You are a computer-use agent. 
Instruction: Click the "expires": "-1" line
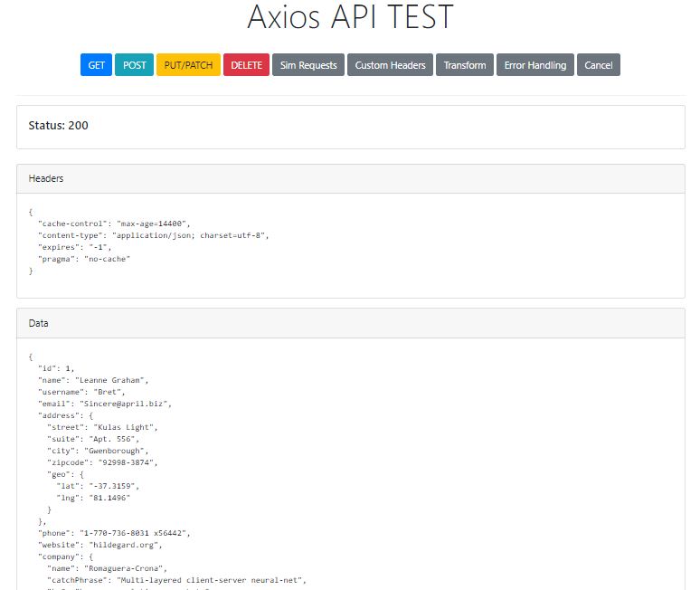pyautogui.click(x=74, y=247)
